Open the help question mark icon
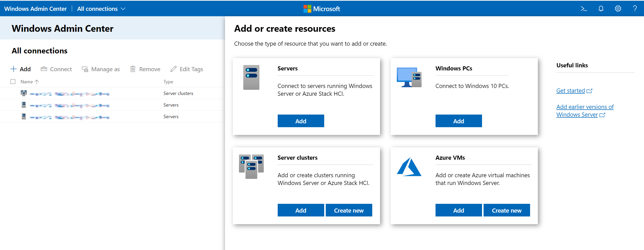This screenshot has width=644, height=250. pos(635,9)
